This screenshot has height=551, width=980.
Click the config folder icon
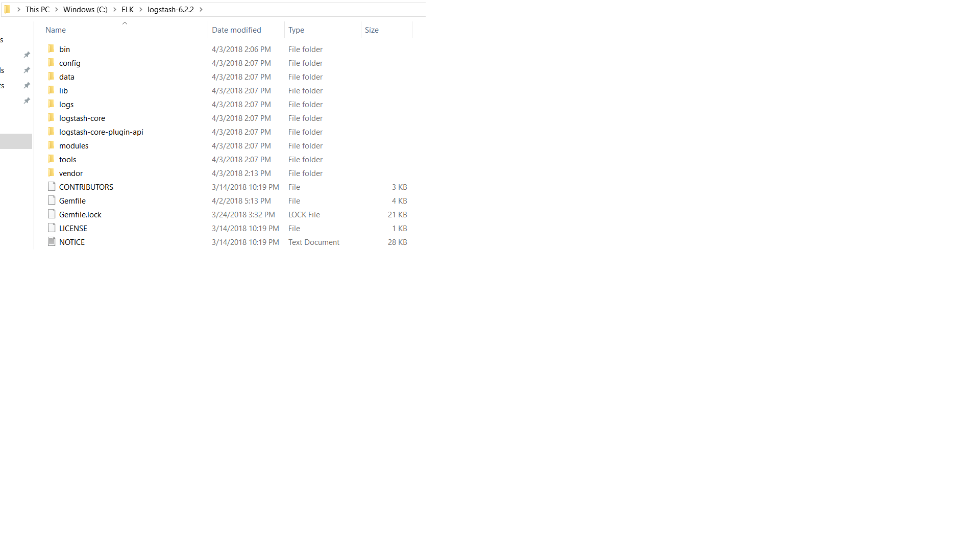click(51, 63)
